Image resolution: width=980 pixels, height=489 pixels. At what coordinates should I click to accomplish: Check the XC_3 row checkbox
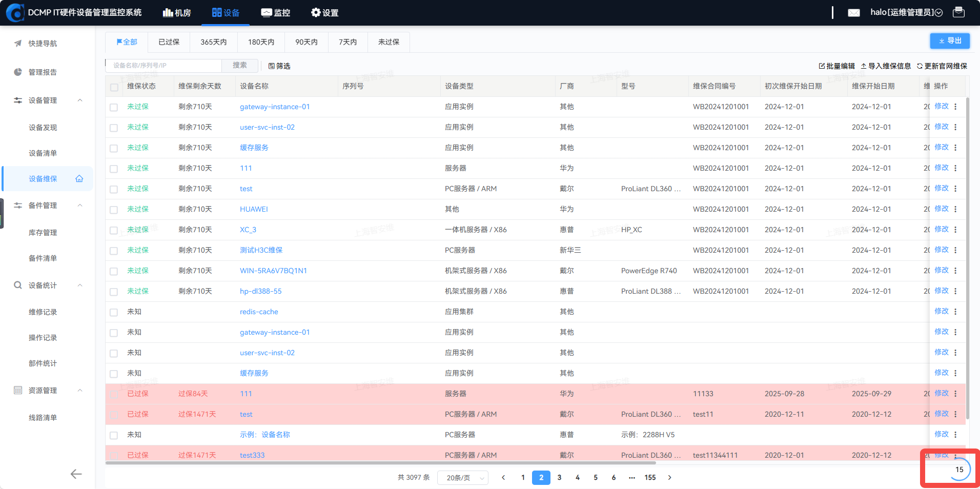tap(114, 230)
